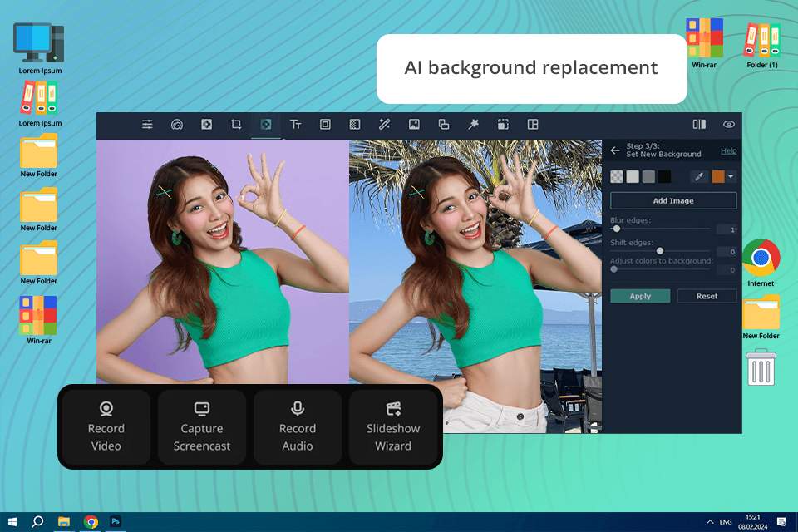Click the active background replacement tool icon
Screen dimensions: 798x532
[x=266, y=124]
